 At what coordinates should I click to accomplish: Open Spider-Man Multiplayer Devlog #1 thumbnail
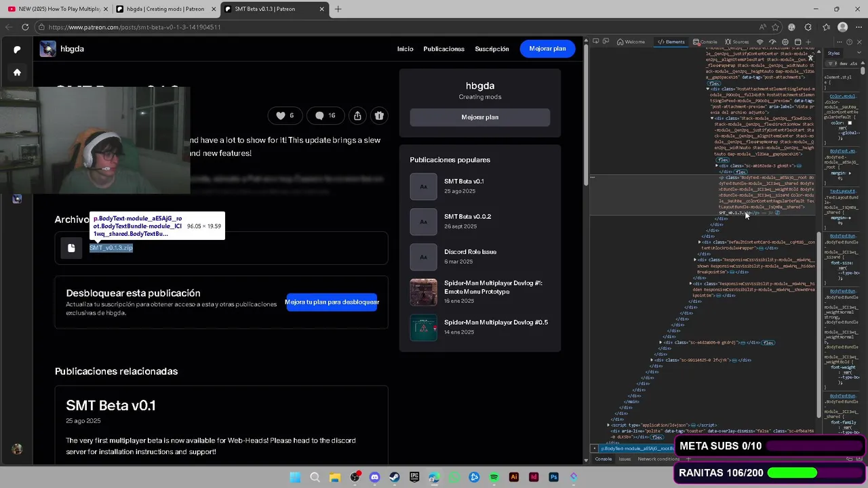click(x=423, y=292)
